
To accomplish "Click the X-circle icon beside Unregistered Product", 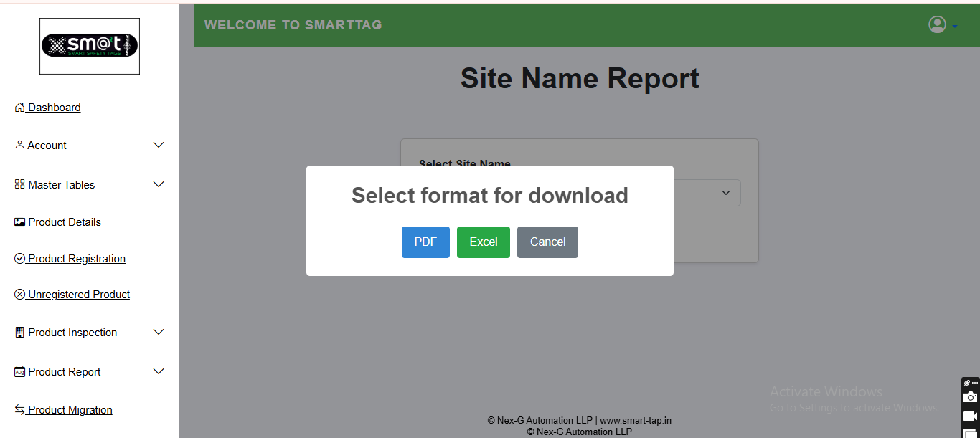I will [20, 295].
